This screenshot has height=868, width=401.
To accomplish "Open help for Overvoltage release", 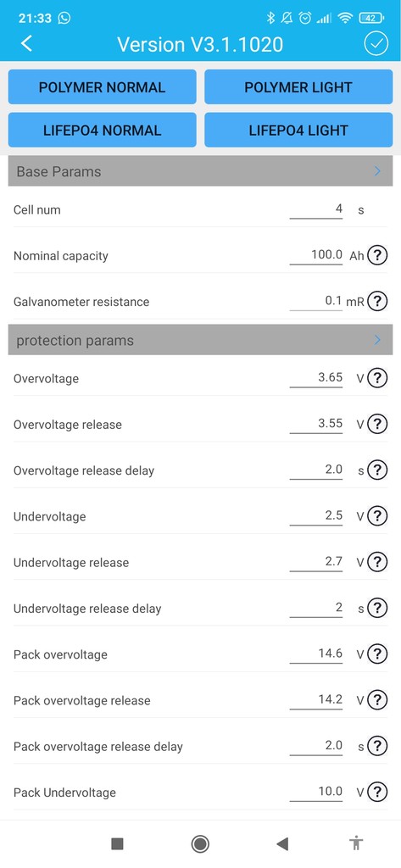I will point(377,425).
